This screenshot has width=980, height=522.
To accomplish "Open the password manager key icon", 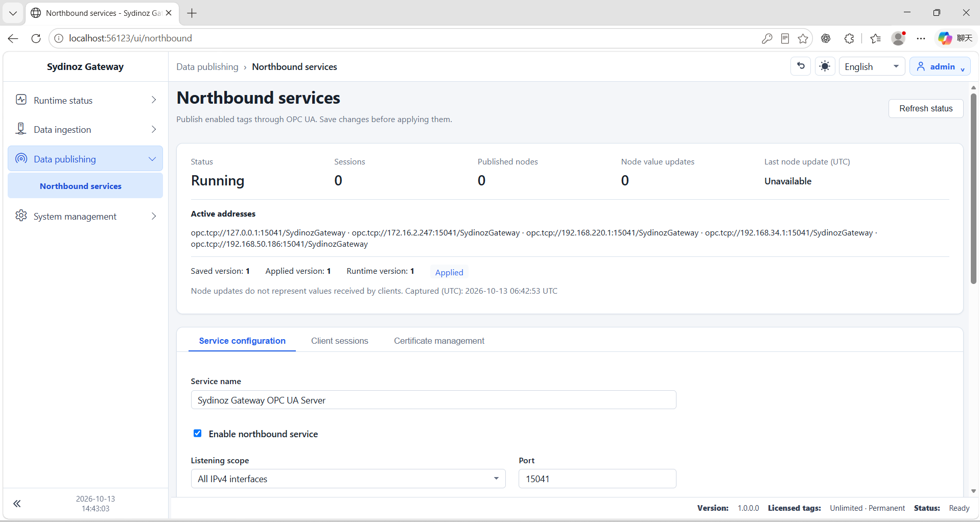I will (766, 38).
